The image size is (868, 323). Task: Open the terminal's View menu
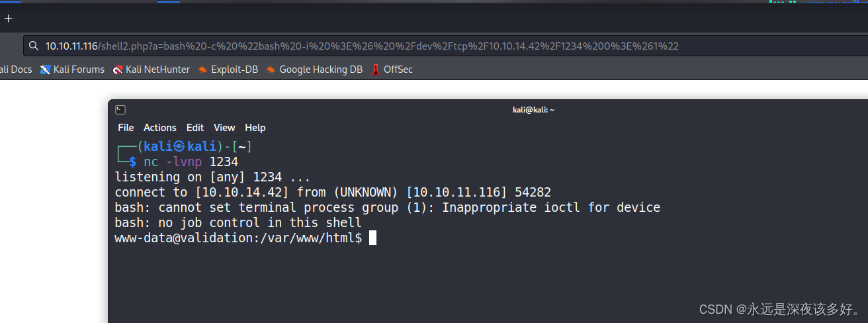(224, 128)
